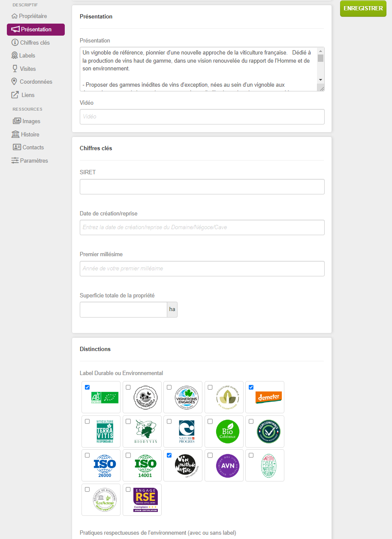
Task: Click the text area scrollbar down arrow
Action: pyautogui.click(x=320, y=80)
